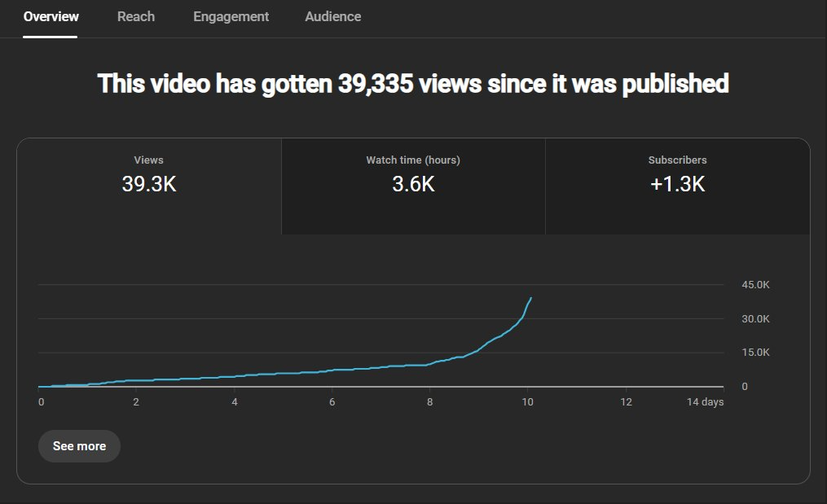Screen dimensions: 827x504
Task: Select day 8 on the chart axis
Action: click(430, 402)
